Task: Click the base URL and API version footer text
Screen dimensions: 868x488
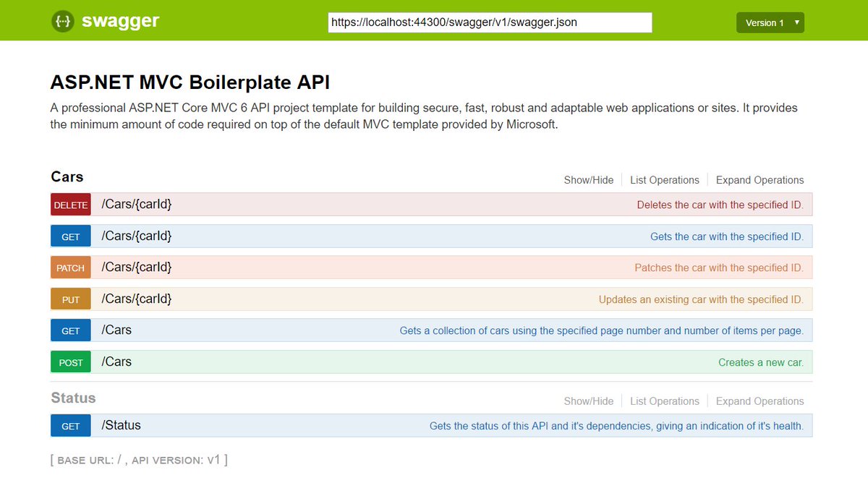Action: click(x=139, y=459)
